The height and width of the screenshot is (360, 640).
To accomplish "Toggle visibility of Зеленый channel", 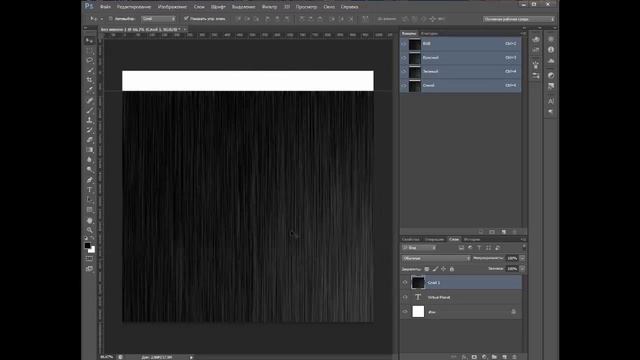I will pyautogui.click(x=404, y=71).
